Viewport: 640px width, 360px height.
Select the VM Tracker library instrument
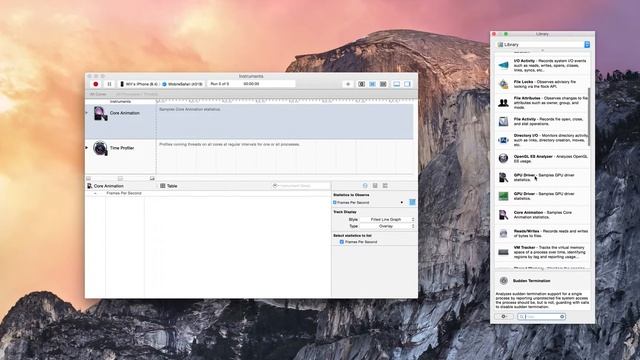[542, 252]
